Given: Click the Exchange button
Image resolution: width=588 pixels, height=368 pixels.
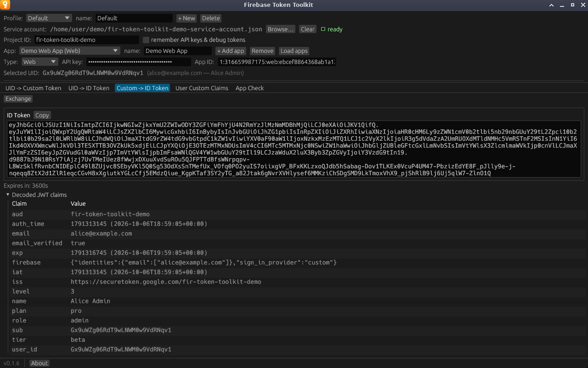Looking at the screenshot, I should 18,99.
